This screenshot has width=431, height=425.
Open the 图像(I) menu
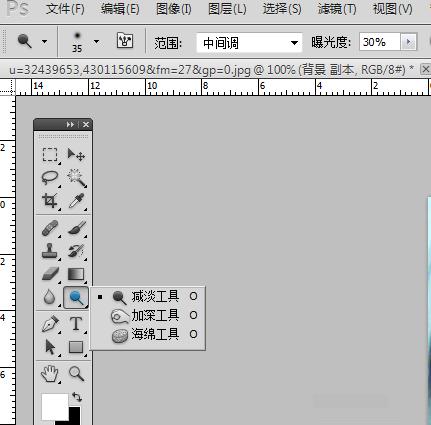tap(174, 9)
